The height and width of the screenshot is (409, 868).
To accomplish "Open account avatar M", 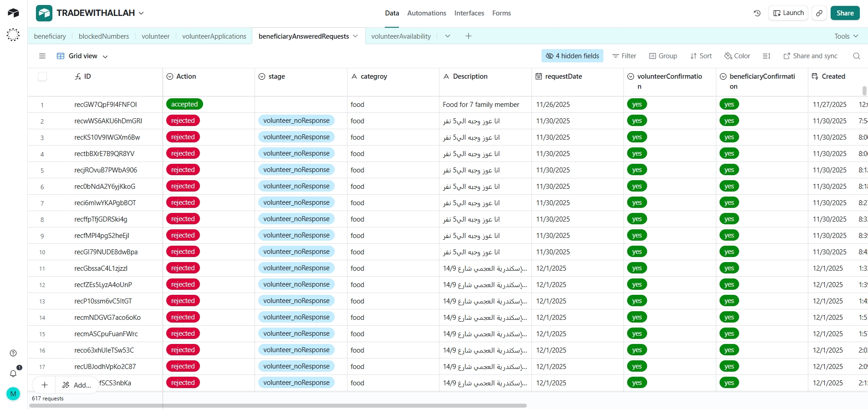I will pos(13,394).
